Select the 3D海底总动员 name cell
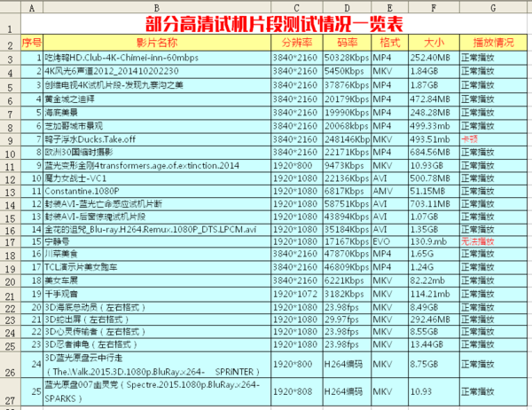 [x=157, y=308]
